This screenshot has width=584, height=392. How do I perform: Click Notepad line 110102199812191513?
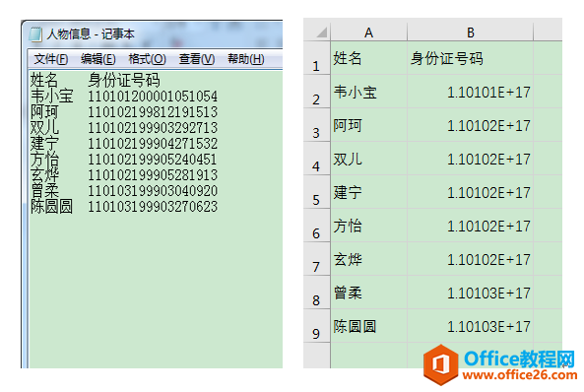pyautogui.click(x=153, y=111)
